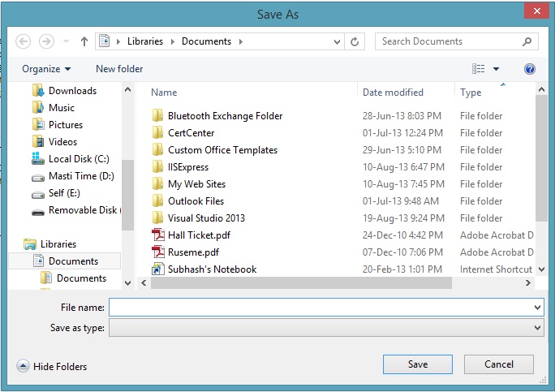Open the File name history dropdown
555x392 pixels.
click(x=538, y=308)
